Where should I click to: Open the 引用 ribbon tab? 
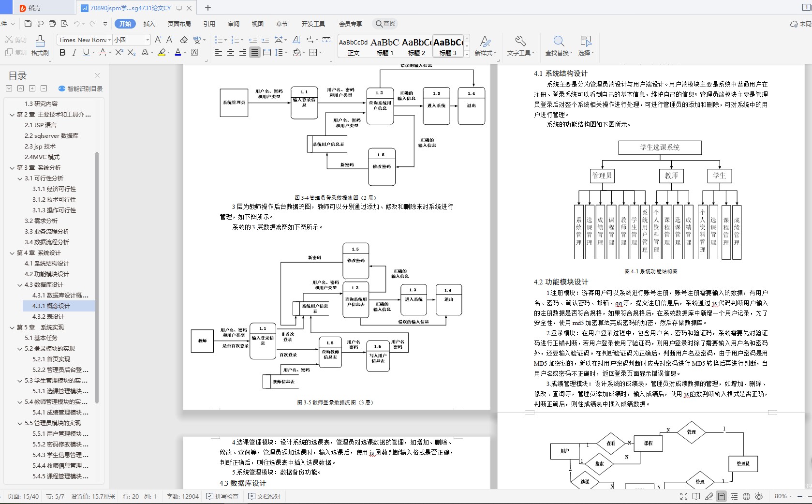[x=209, y=24]
